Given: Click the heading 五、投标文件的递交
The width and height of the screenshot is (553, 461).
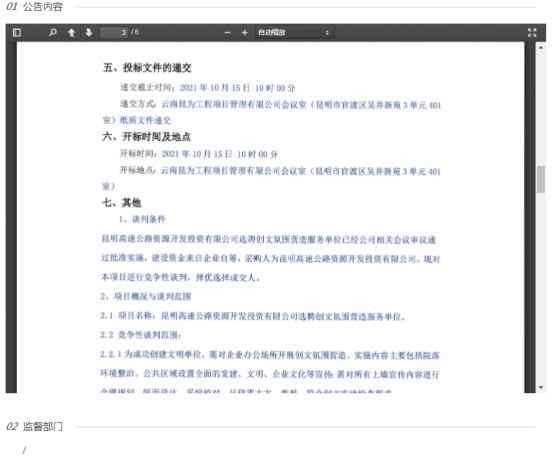Looking at the screenshot, I should 147,68.
